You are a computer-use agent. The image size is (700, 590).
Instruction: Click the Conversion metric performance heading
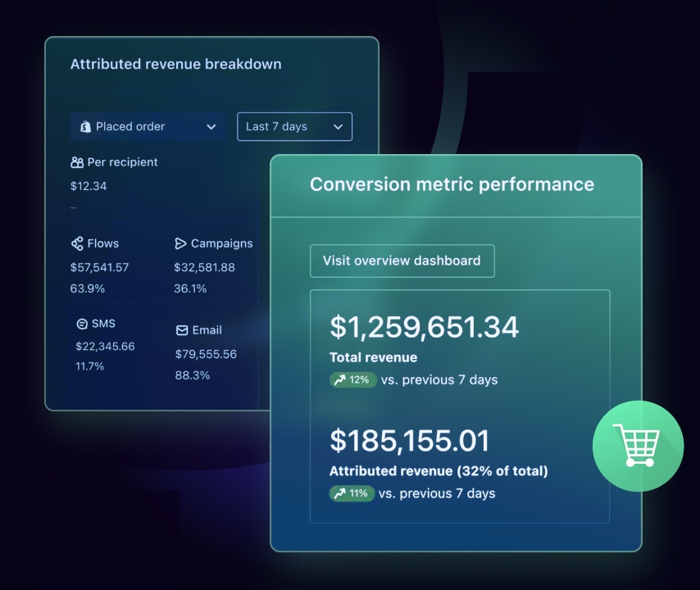coord(452,184)
